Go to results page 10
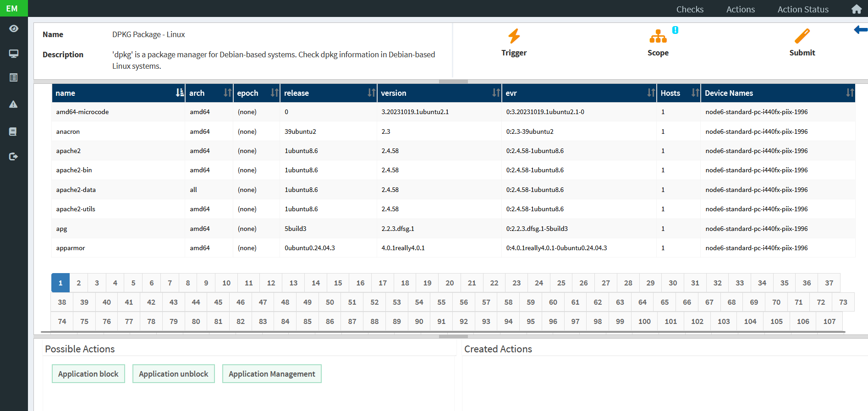Viewport: 868px width, 411px height. click(226, 283)
